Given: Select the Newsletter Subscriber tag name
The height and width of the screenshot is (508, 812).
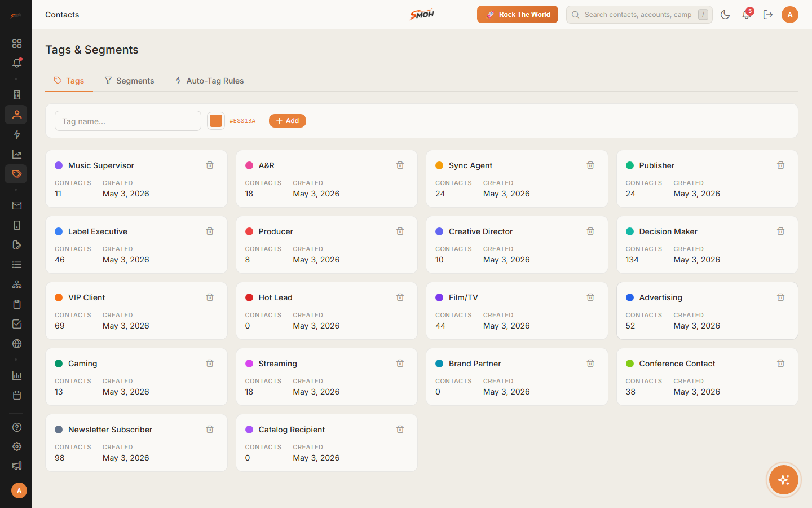Looking at the screenshot, I should coord(111,430).
